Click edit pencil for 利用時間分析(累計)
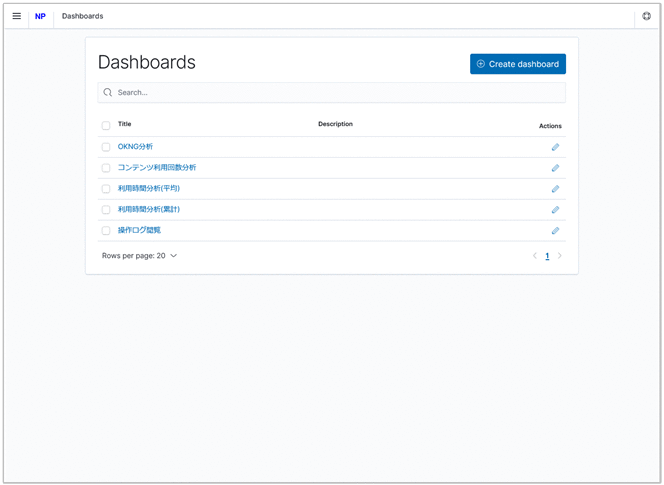Viewport: 664px width, 485px height. 555,210
